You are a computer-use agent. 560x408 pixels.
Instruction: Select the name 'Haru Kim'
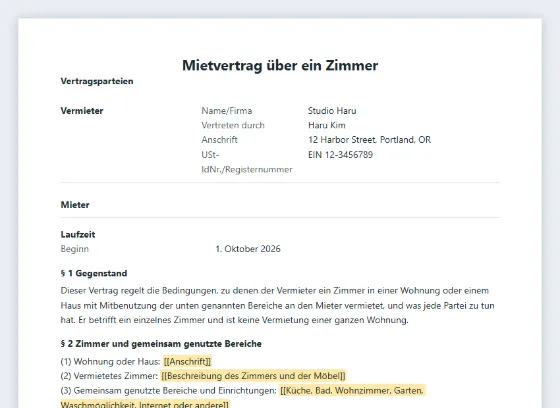tap(327, 125)
